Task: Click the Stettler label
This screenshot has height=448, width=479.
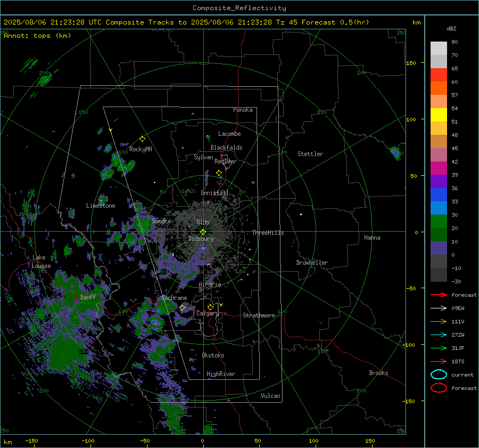Action: click(310, 154)
